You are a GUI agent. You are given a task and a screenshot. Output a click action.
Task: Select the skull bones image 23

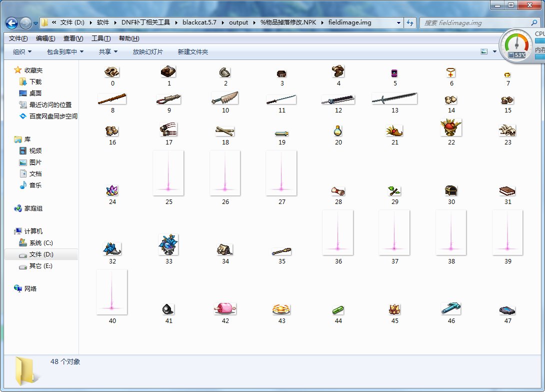[507, 130]
